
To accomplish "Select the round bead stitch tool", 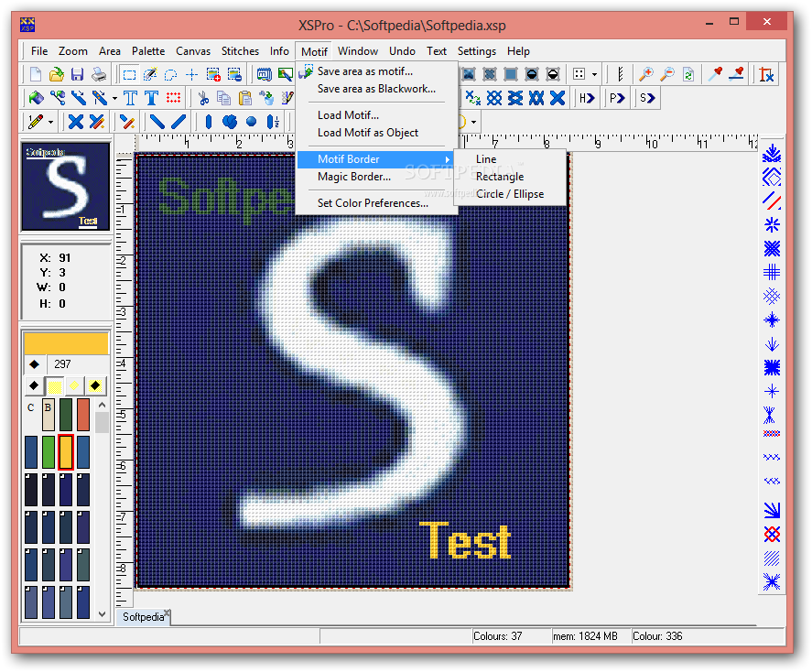I will [251, 122].
